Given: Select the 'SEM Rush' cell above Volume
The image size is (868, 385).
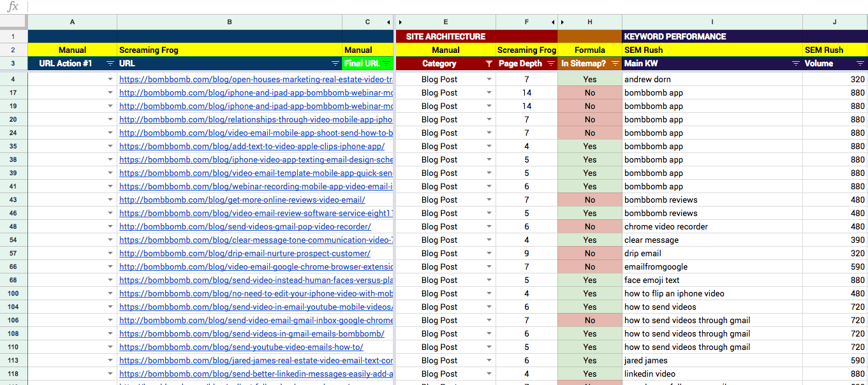Looking at the screenshot, I should click(x=835, y=50).
